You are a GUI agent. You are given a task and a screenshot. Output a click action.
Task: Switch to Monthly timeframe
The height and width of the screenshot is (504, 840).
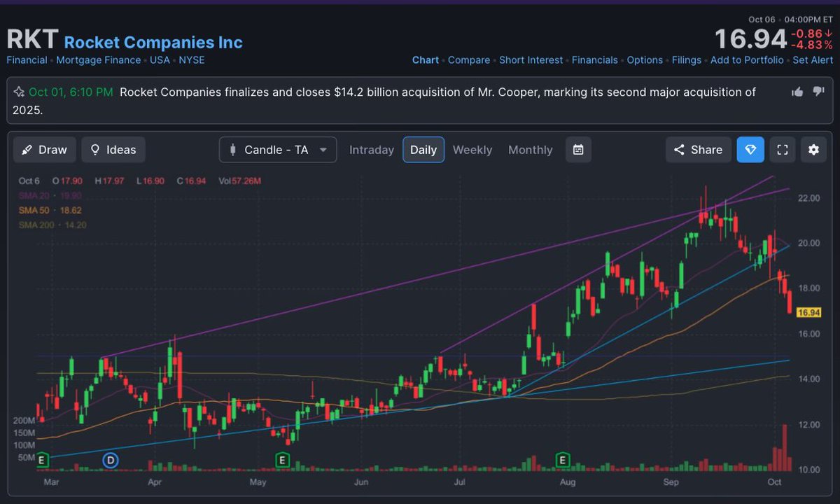pos(531,150)
